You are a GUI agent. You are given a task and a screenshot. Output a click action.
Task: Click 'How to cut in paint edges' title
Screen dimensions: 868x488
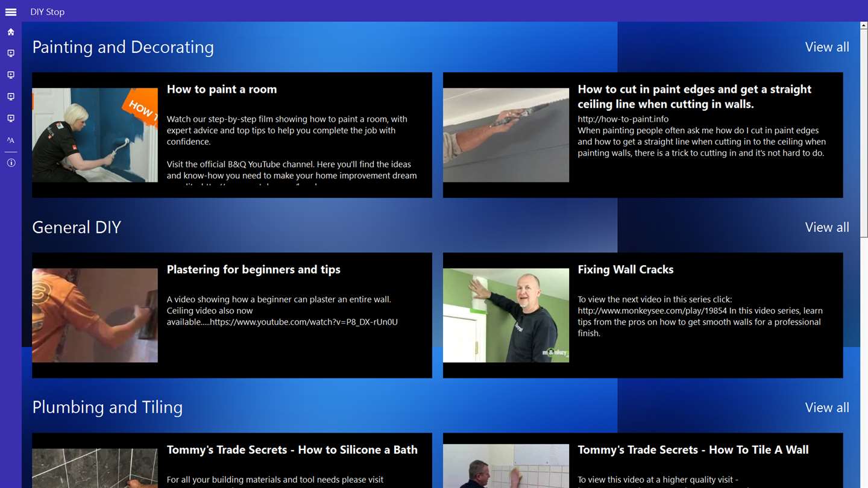(694, 96)
